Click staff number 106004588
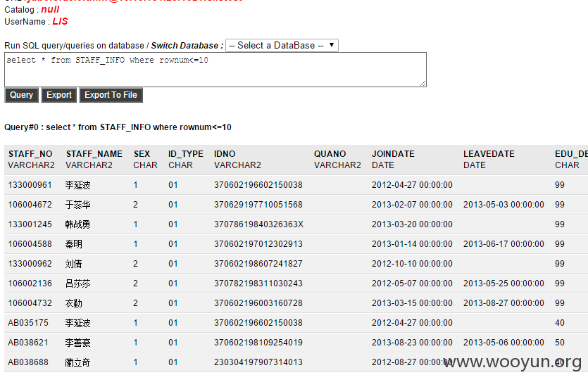 [30, 244]
